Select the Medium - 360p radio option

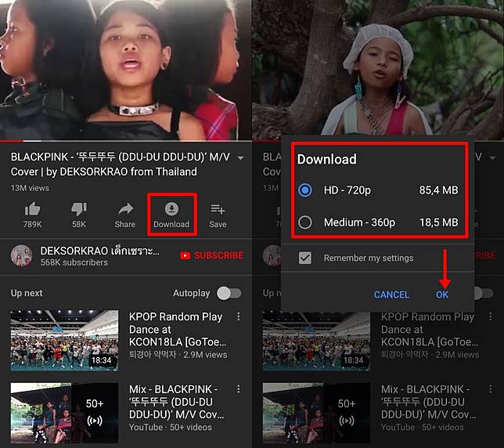[305, 222]
